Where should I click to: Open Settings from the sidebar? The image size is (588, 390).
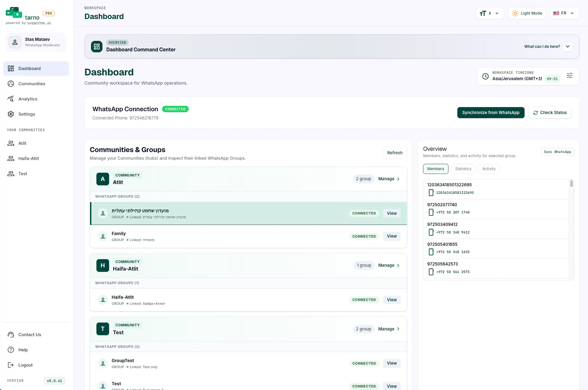36,114
